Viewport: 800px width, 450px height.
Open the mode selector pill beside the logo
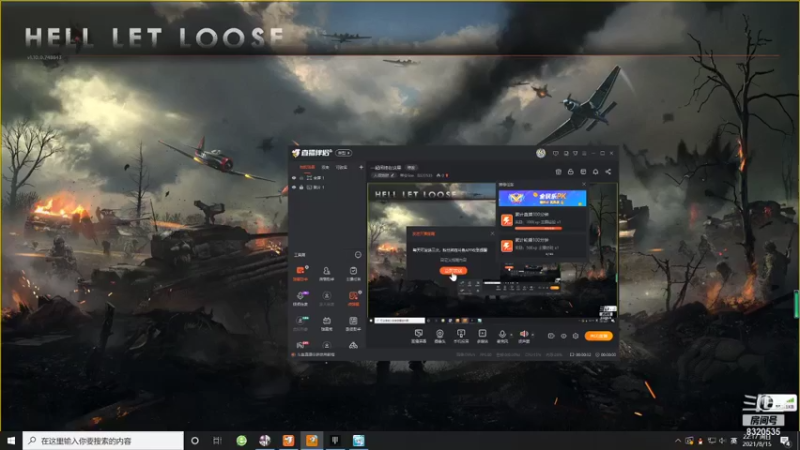tap(343, 153)
